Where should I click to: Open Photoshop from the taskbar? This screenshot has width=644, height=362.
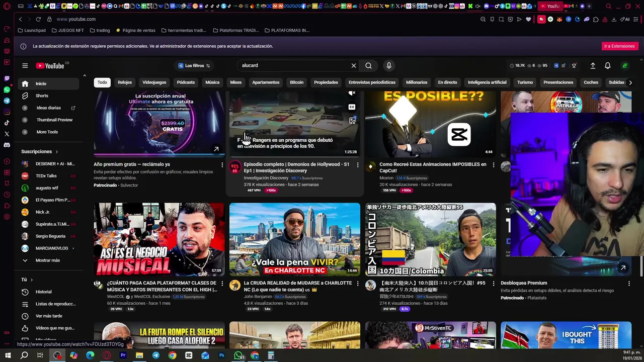[x=221, y=355]
